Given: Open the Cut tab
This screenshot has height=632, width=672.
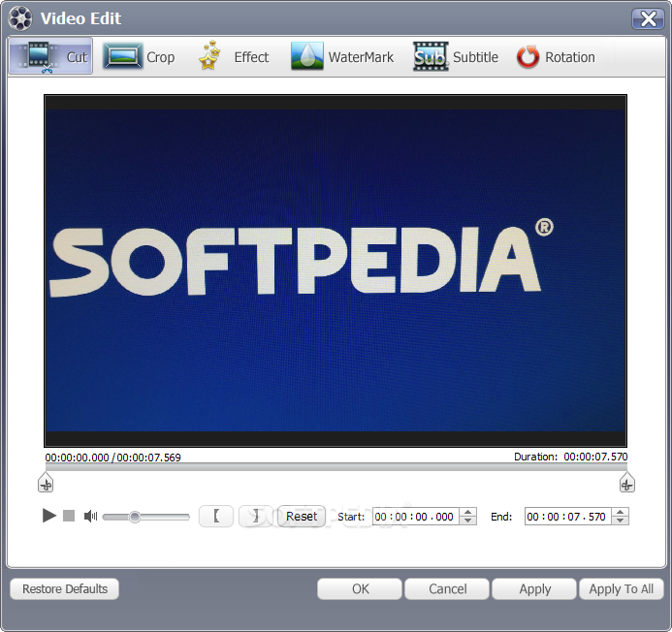Looking at the screenshot, I should click(x=50, y=56).
